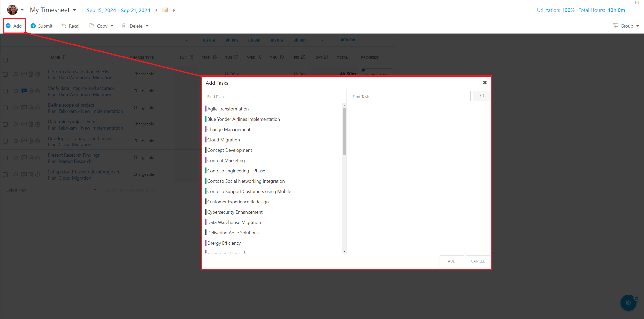Click the trash icon for 'Determine project team'

[x=31, y=124]
